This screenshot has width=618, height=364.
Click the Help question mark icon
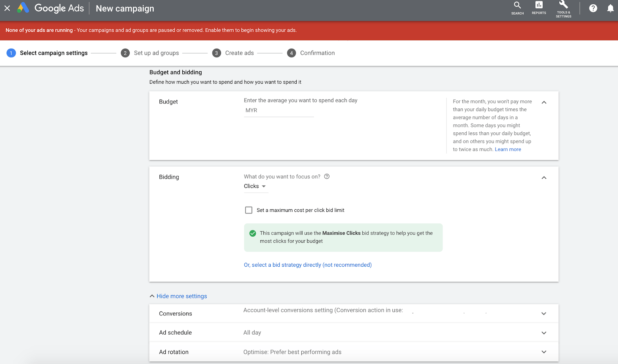[x=593, y=8]
